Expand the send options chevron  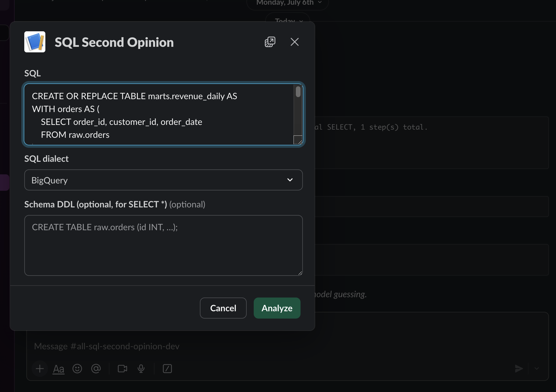pyautogui.click(x=537, y=369)
